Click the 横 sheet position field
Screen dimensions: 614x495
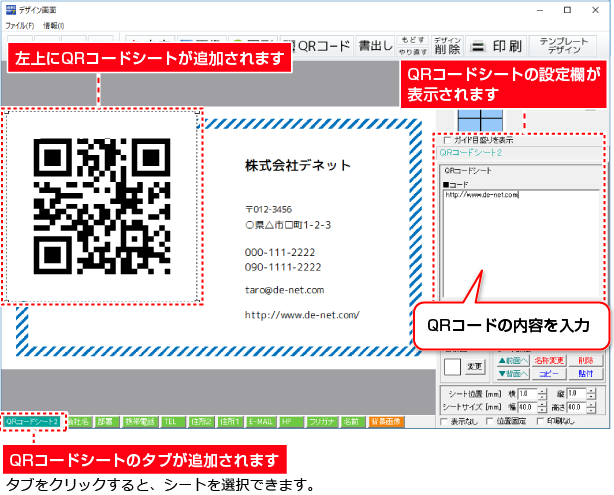point(527,394)
